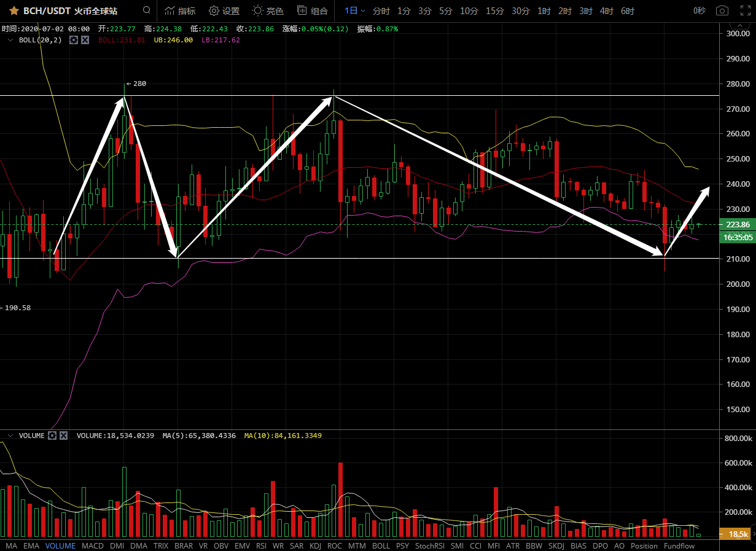Open chart settings (设置) gear
The height and width of the screenshot is (551, 756).
click(x=224, y=11)
